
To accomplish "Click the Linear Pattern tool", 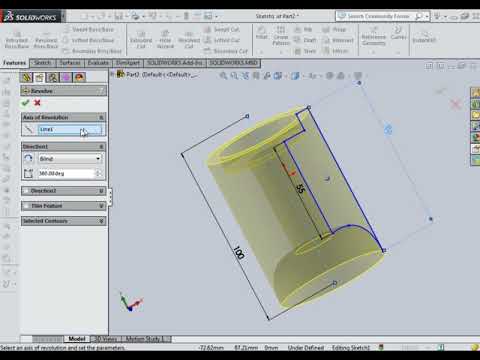I will click(x=281, y=36).
